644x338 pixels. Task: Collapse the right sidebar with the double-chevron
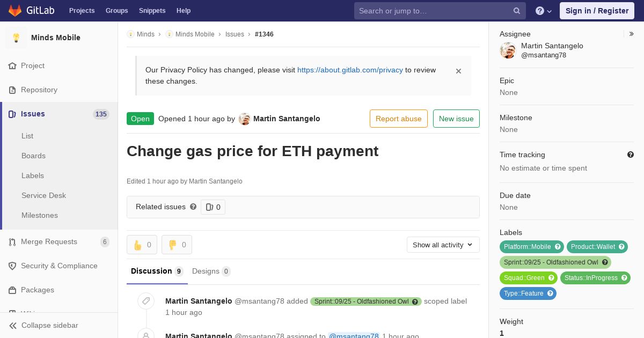(632, 34)
